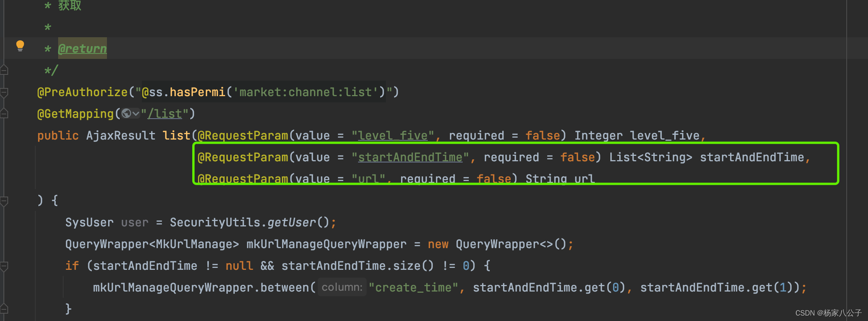Click the if keyword of the startAndEndTime check

coord(72,266)
